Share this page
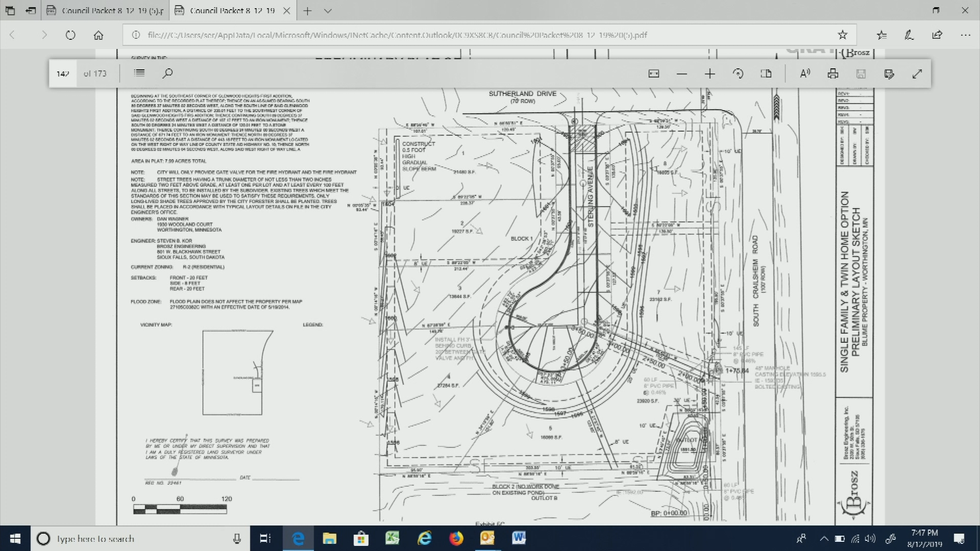Screen dimensions: 980x551 [x=937, y=35]
